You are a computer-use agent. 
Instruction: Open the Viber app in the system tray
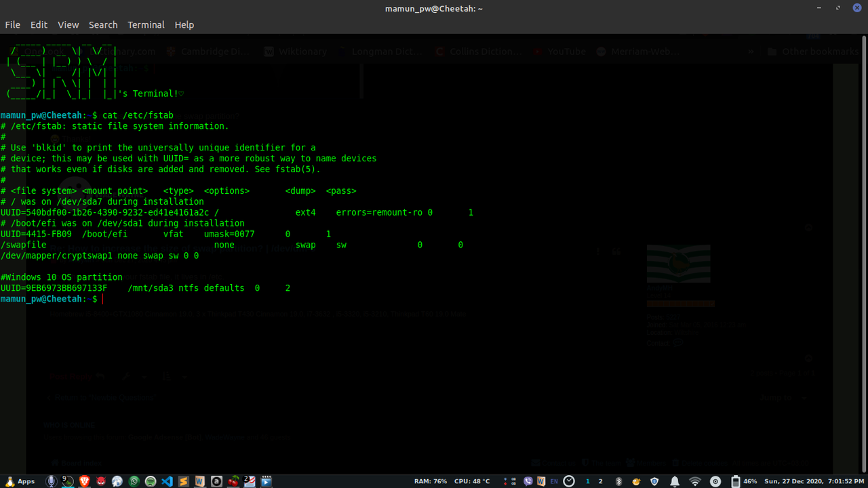click(x=528, y=481)
